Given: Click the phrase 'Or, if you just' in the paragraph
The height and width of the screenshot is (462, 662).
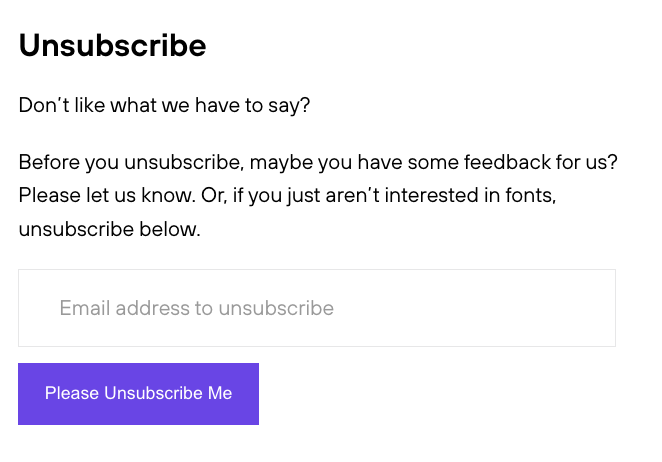Looking at the screenshot, I should tap(260, 196).
